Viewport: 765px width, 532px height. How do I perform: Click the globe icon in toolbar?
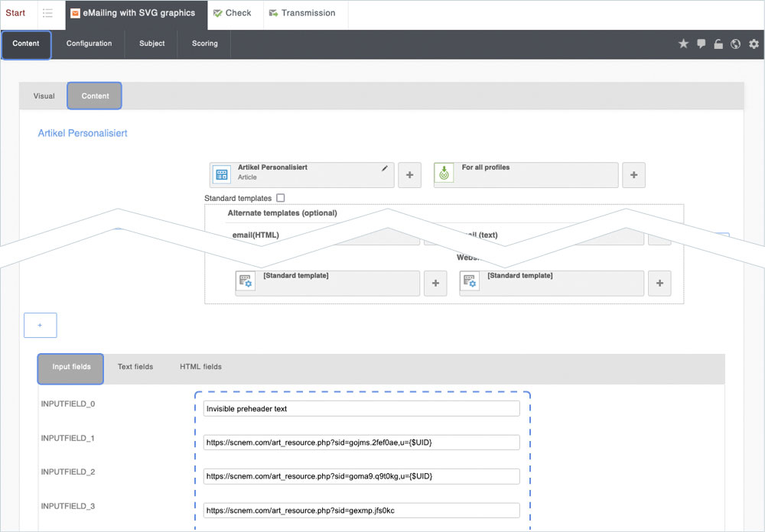click(x=735, y=44)
